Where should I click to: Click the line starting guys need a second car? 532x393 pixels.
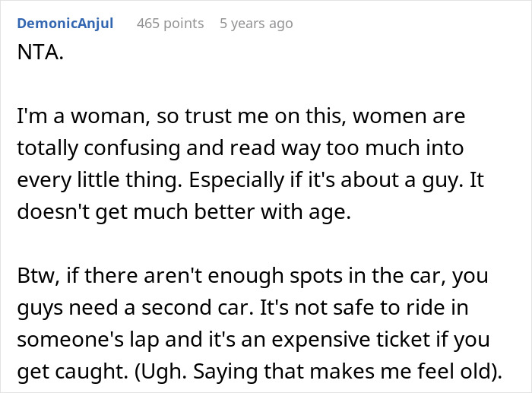[x=242, y=308]
